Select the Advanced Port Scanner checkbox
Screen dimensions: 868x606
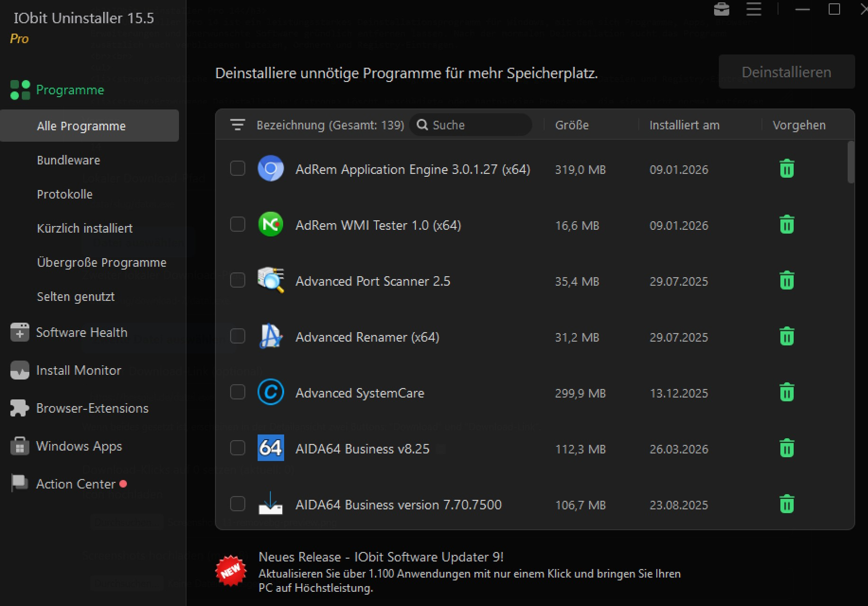(x=237, y=280)
